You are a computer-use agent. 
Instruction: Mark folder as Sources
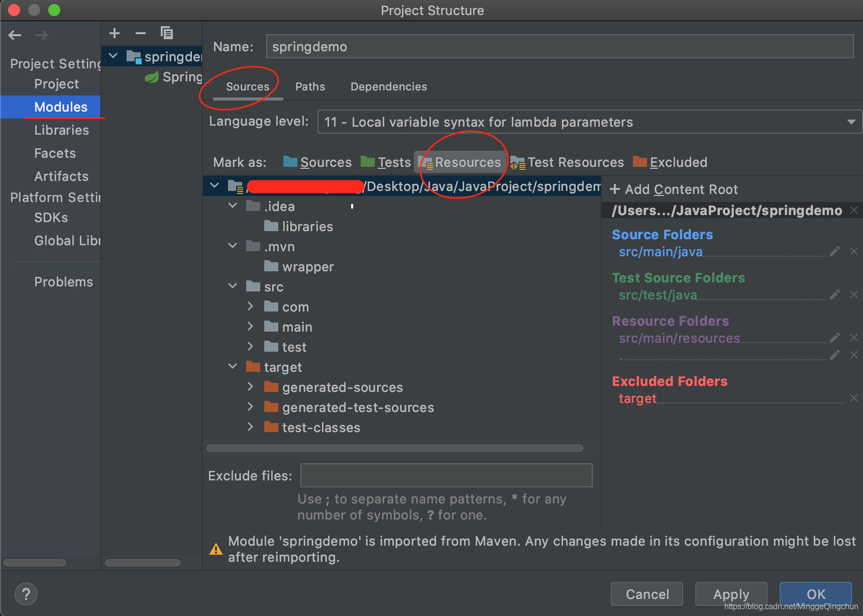(x=317, y=162)
